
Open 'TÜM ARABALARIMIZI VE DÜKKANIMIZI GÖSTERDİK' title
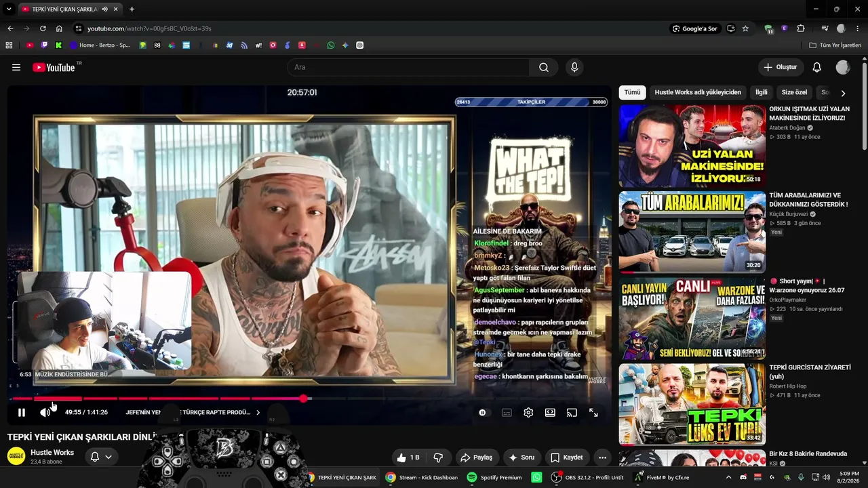[x=808, y=200]
